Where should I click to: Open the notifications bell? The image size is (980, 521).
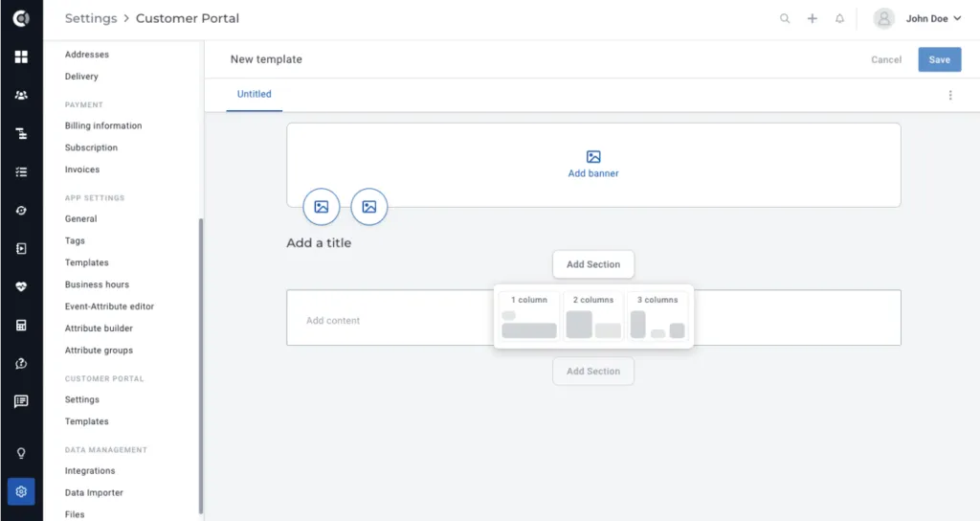click(839, 19)
